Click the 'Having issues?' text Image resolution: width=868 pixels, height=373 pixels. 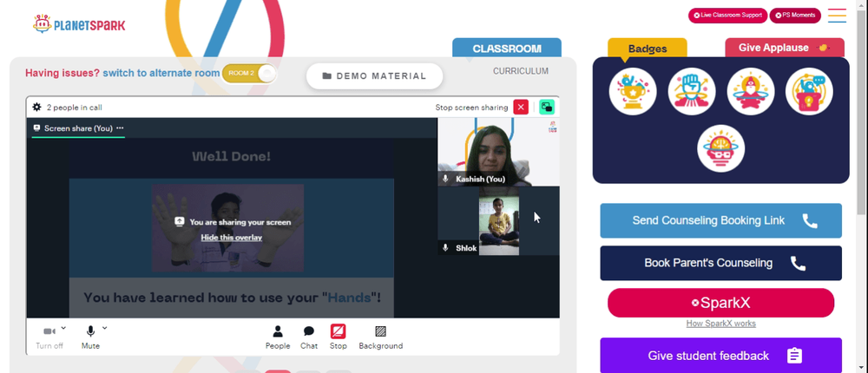pos(62,73)
